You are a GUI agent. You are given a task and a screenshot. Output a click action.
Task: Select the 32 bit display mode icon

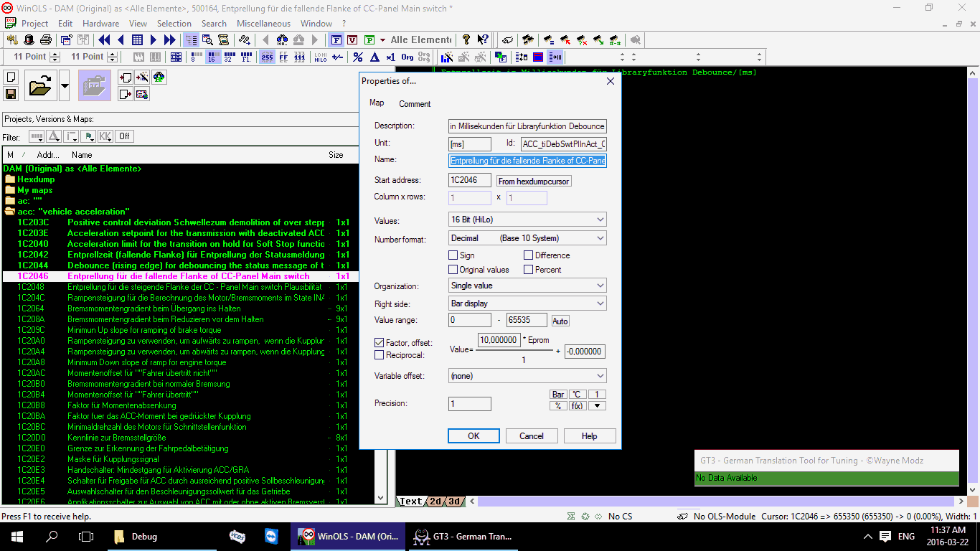point(228,57)
